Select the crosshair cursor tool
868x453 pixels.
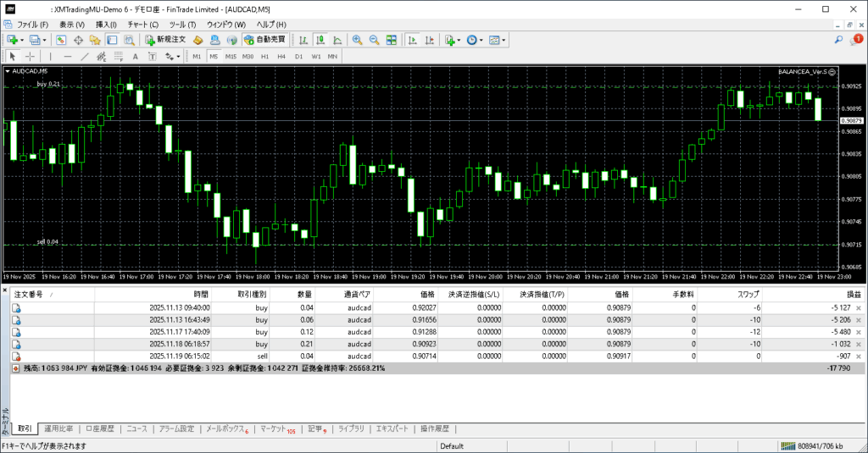click(x=31, y=56)
